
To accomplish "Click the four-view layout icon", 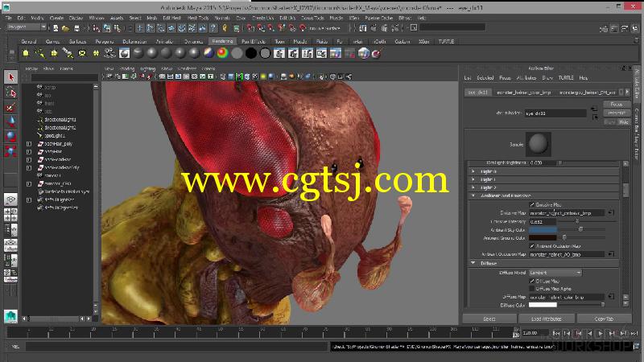I will tap(10, 215).
